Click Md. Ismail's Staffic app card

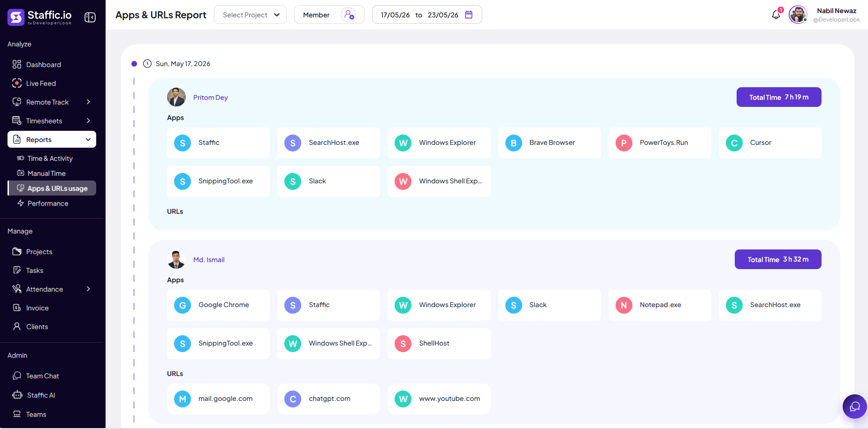[328, 305]
